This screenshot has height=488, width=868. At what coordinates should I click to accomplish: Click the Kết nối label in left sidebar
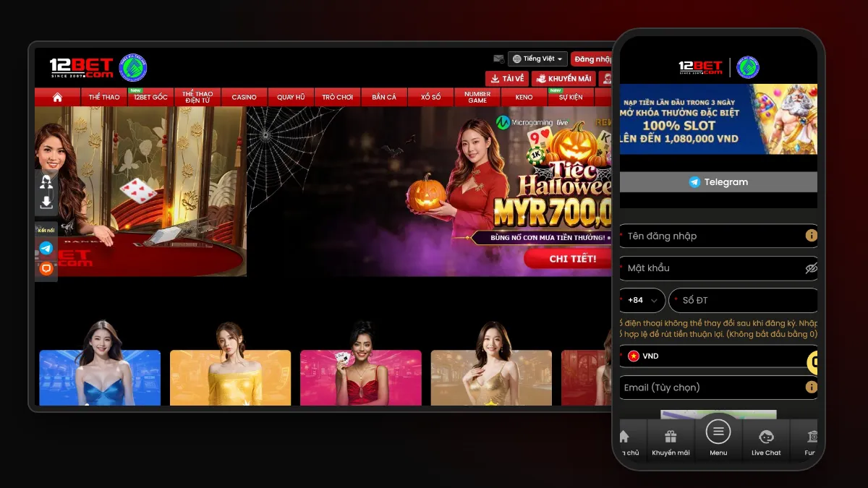click(x=46, y=230)
